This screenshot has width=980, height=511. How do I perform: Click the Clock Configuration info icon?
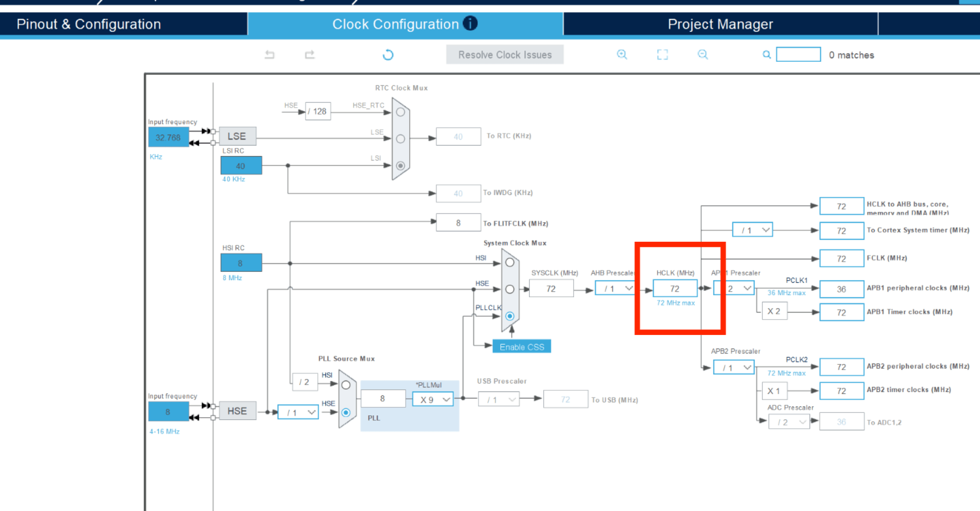click(470, 23)
